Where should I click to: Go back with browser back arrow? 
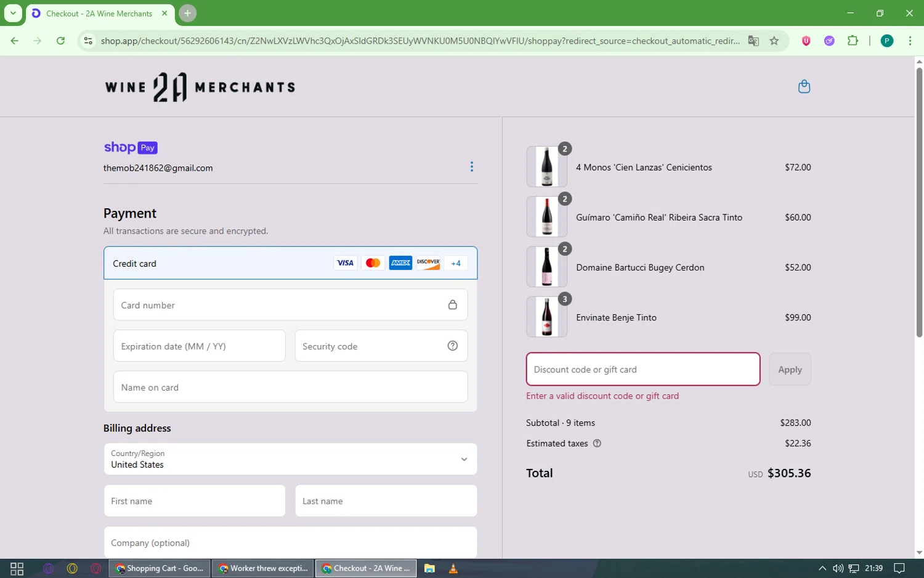(15, 41)
